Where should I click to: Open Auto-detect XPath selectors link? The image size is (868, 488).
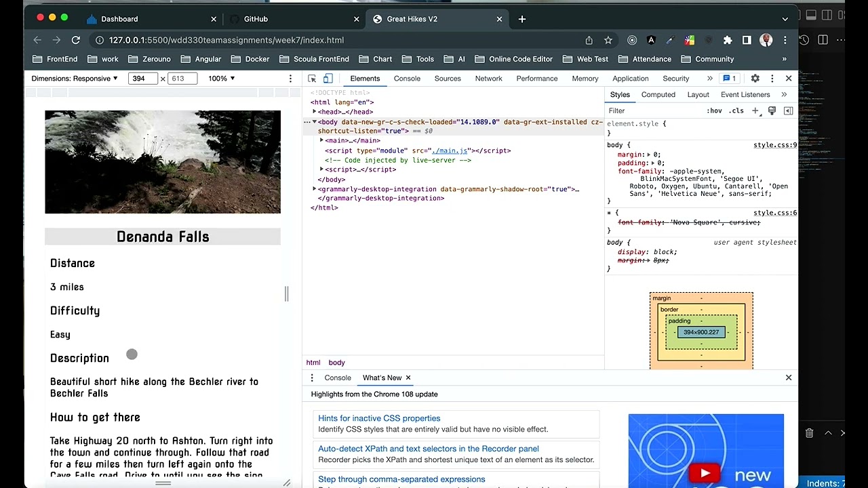point(429,449)
